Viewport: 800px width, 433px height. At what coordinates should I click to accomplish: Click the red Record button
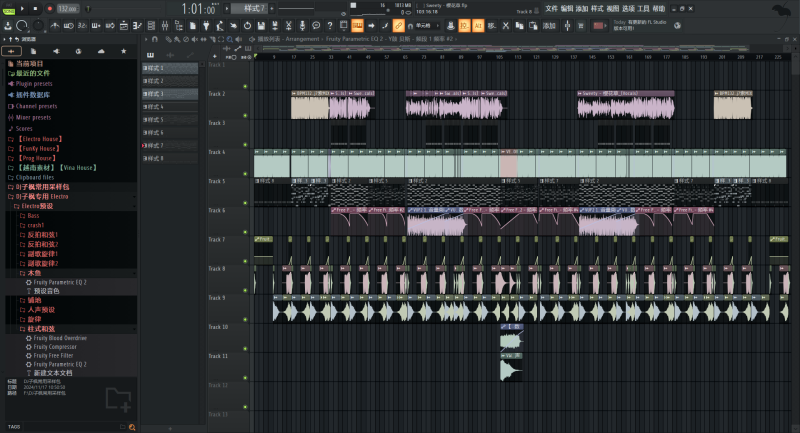(48, 8)
